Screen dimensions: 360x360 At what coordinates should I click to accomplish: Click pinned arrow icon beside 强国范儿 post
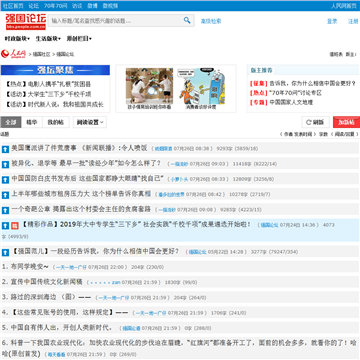pyautogui.click(x=5, y=252)
